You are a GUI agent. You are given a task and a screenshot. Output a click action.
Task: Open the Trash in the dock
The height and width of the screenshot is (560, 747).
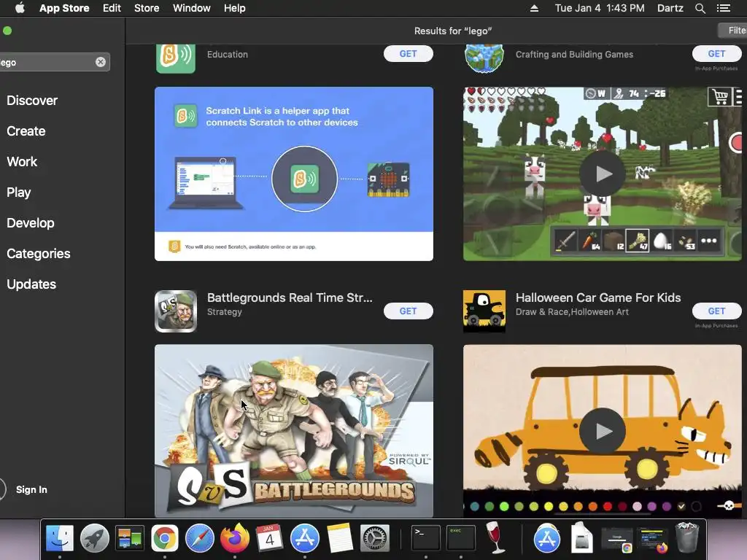pos(687,537)
